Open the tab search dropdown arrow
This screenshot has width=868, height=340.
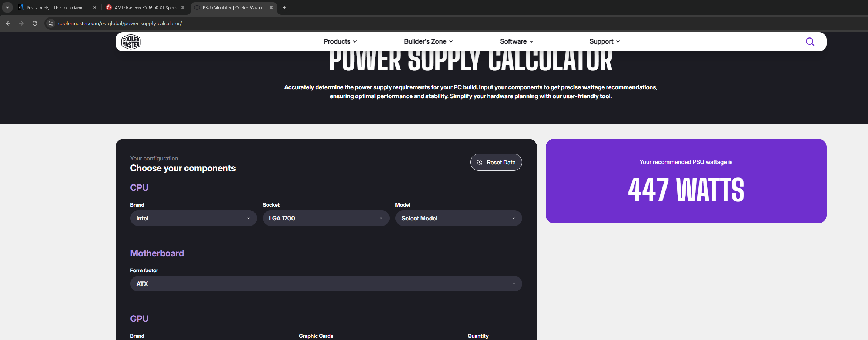click(7, 7)
